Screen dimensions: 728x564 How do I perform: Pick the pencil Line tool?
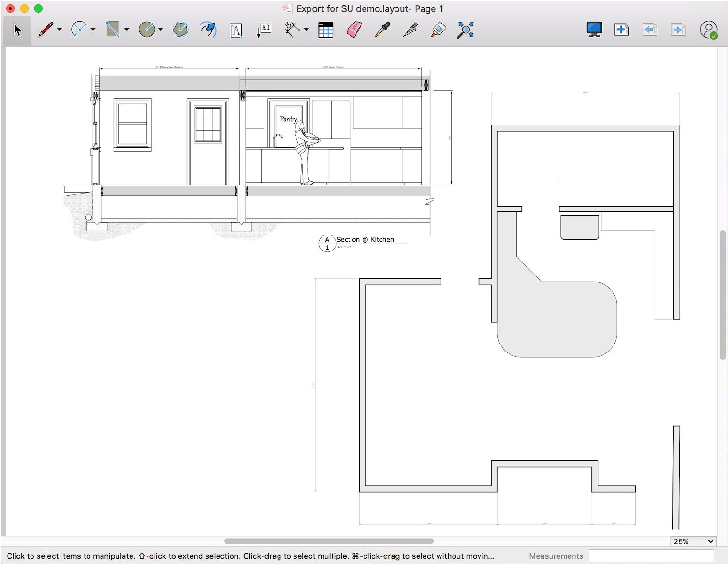click(x=45, y=30)
